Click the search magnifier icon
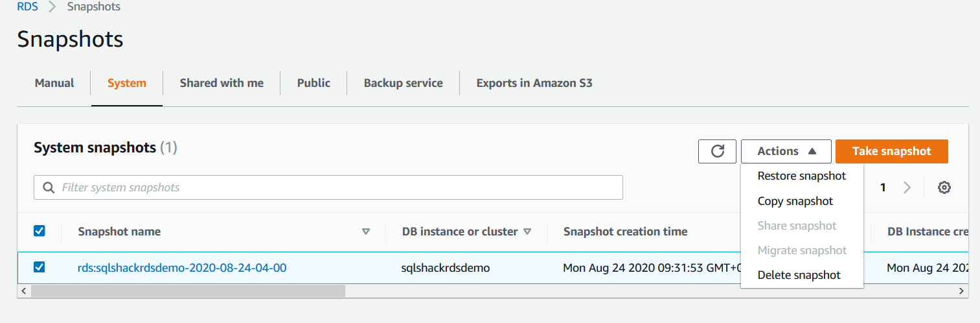980x323 pixels. point(48,187)
